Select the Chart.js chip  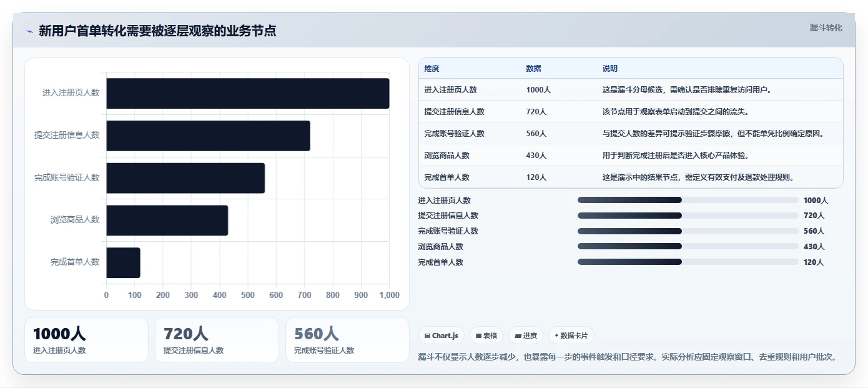click(x=441, y=336)
